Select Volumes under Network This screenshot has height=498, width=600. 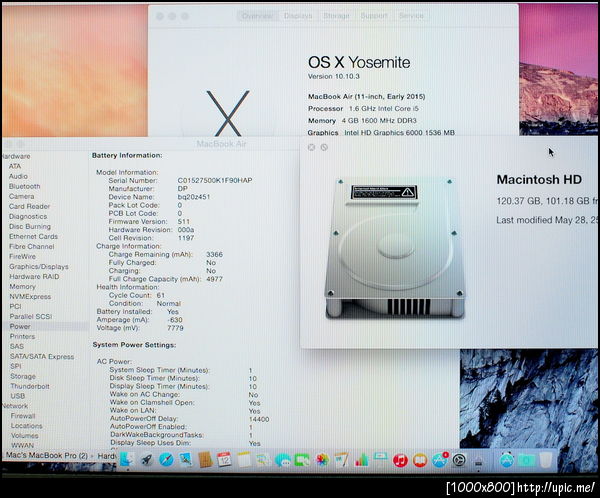24,436
